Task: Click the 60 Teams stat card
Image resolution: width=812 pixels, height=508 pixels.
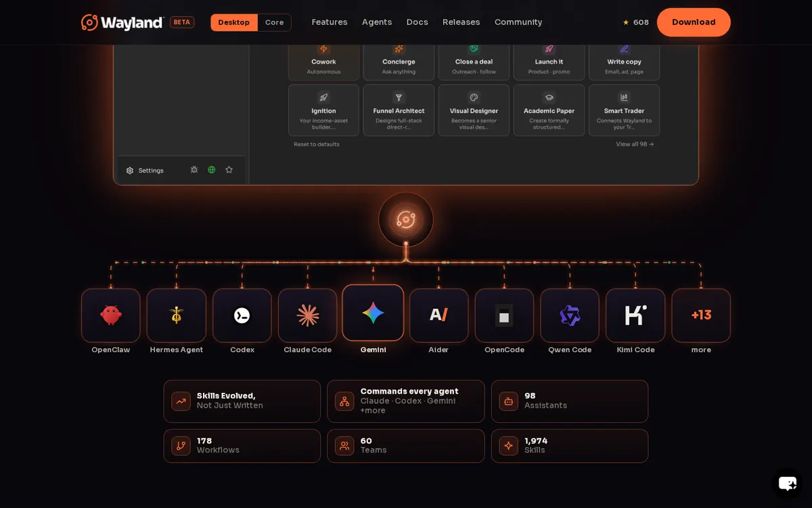Action: 406,446
